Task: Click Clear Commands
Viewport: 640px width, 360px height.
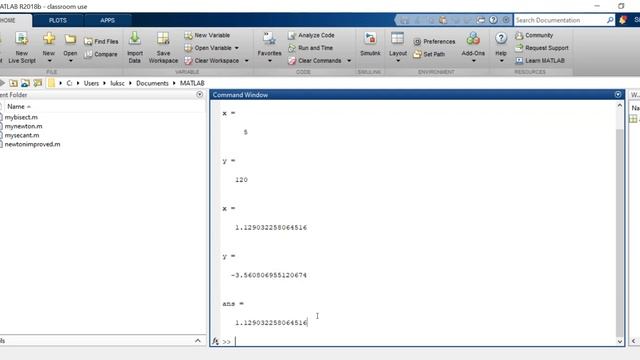Action: (x=315, y=60)
